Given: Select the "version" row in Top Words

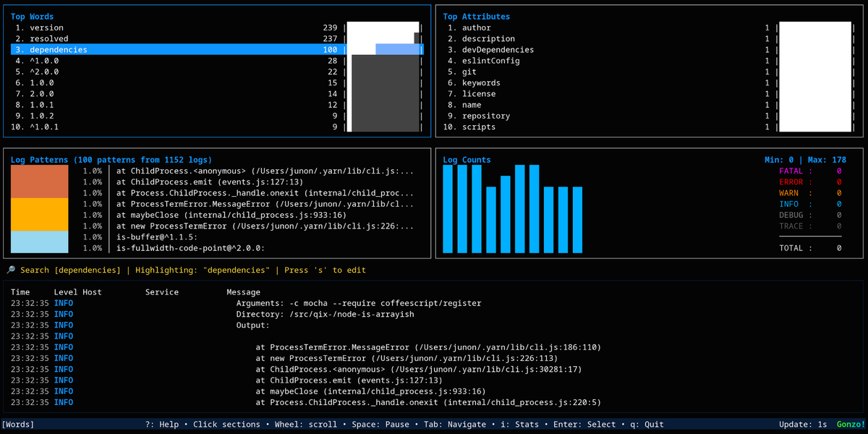Looking at the screenshot, I should pyautogui.click(x=217, y=27).
